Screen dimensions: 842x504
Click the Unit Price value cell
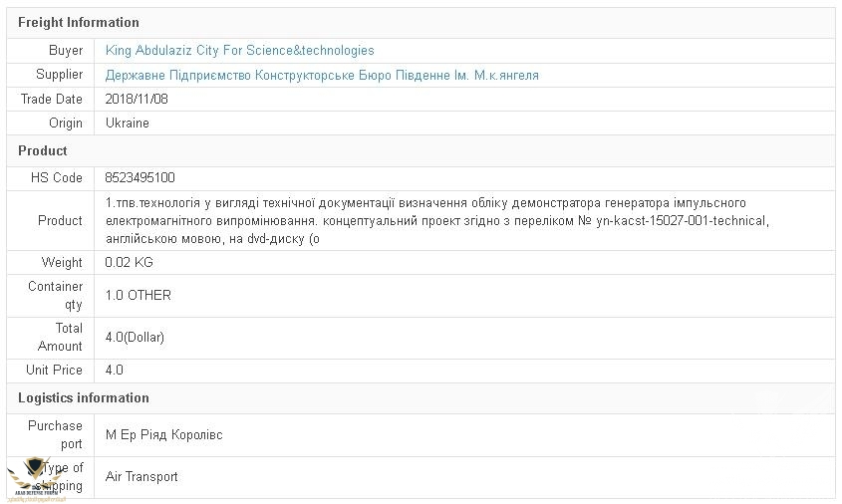pyautogui.click(x=115, y=370)
